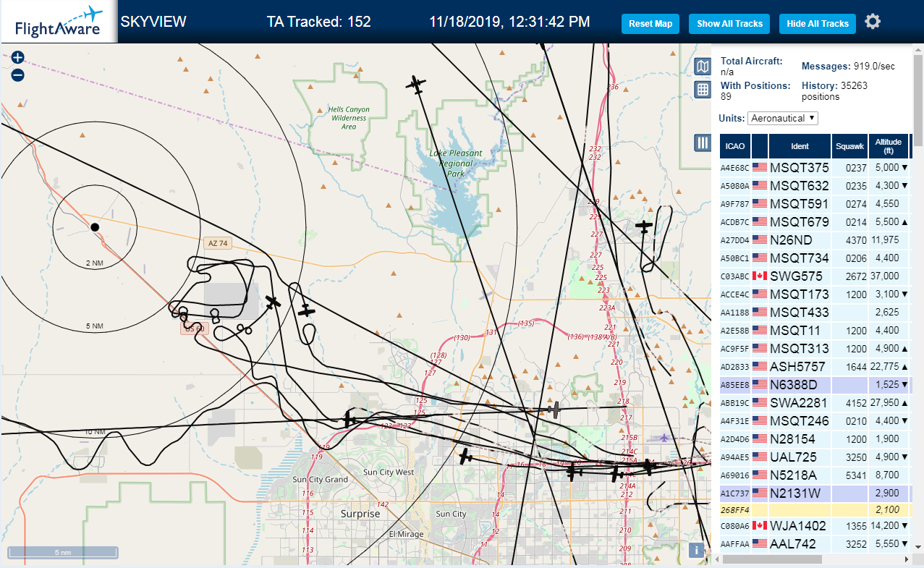Zoom out the map with minus button
This screenshot has height=568, width=924.
(18, 75)
